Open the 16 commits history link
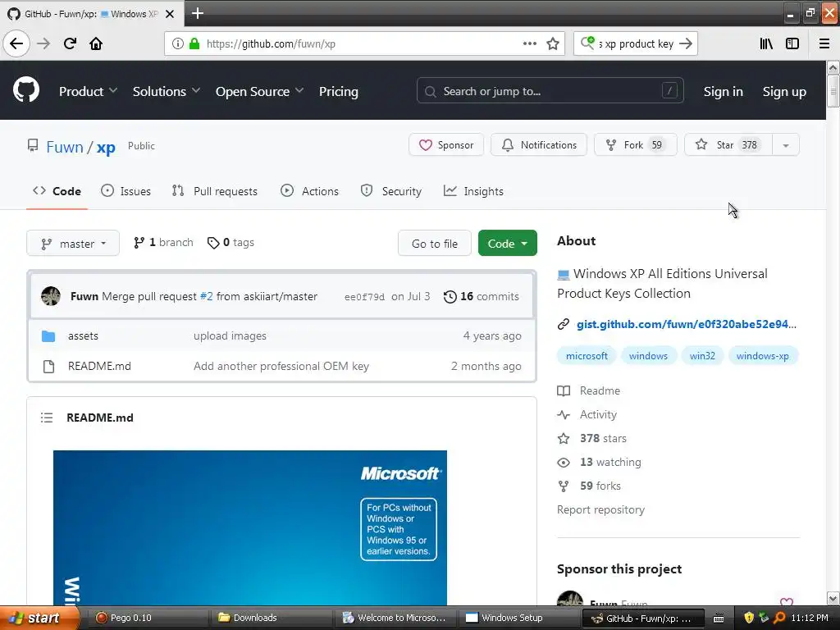Screen dimensions: 840x630 click(x=481, y=296)
